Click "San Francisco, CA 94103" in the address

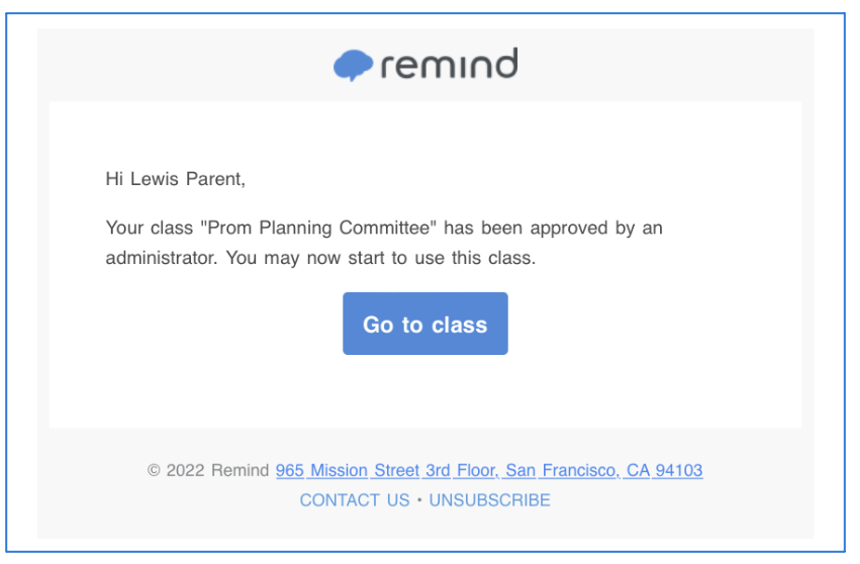coord(604,470)
